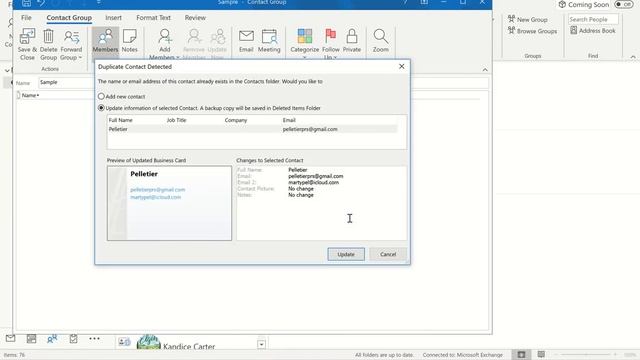Click the Name column header in members list
Viewport: 640px width, 360px height.
[30, 95]
